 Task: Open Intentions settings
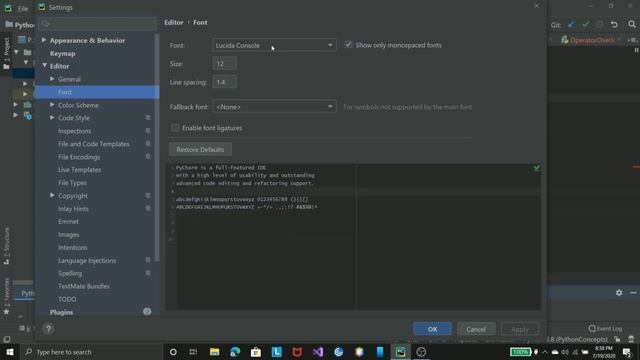tap(73, 248)
